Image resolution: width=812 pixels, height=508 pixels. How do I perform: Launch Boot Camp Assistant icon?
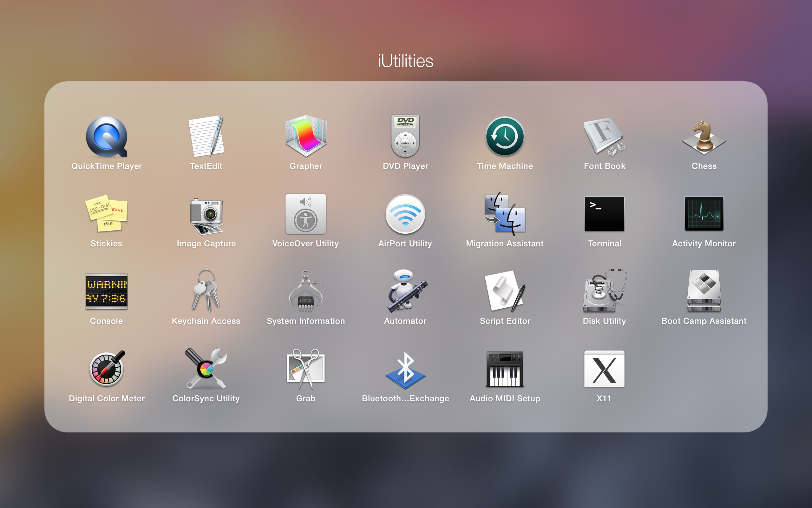[x=704, y=291]
